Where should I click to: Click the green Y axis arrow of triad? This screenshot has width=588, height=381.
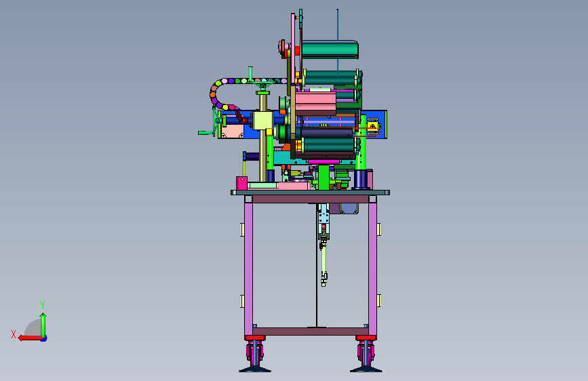[43, 325]
